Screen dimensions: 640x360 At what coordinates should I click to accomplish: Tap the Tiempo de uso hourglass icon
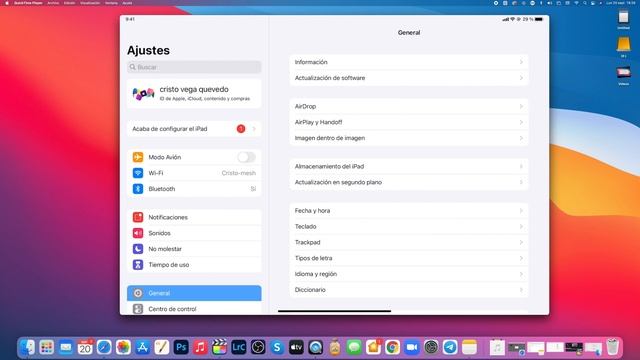[138, 265]
